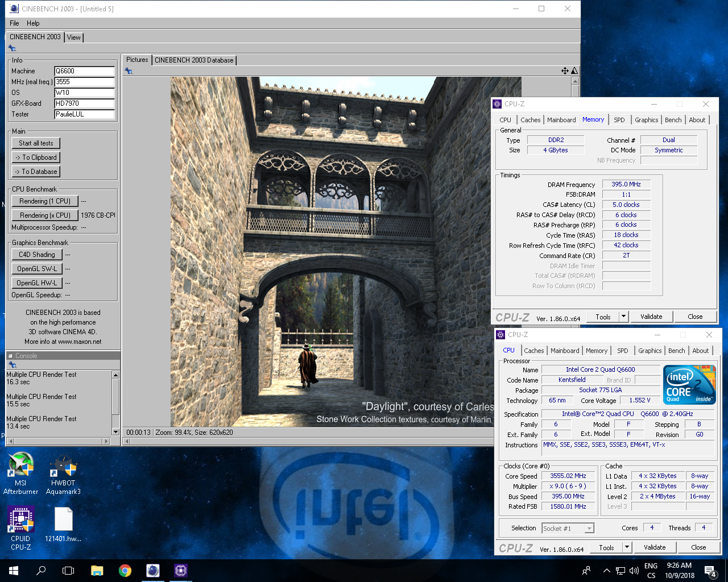The height and width of the screenshot is (582, 728).
Task: Click the triangle icon next to the pan tool
Action: (574, 70)
